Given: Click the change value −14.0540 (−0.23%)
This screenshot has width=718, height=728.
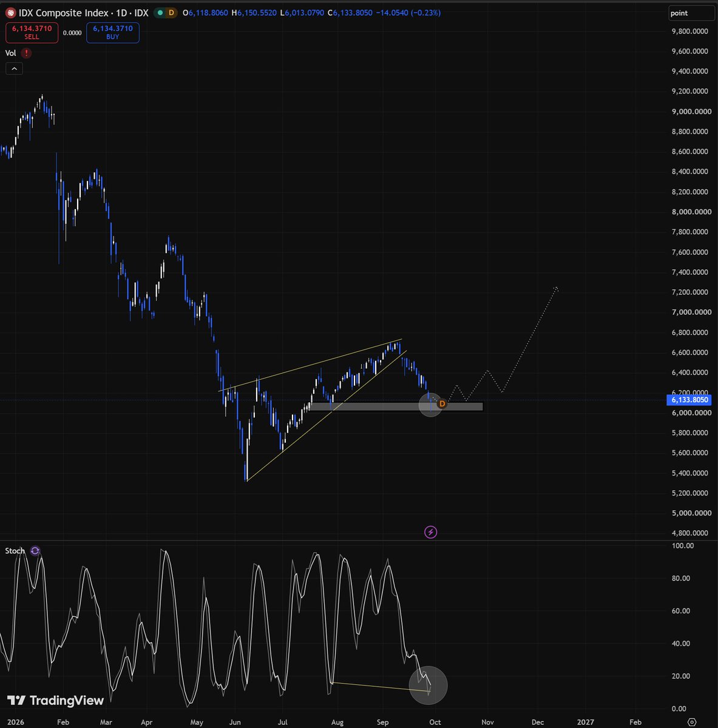Looking at the screenshot, I should (408, 13).
